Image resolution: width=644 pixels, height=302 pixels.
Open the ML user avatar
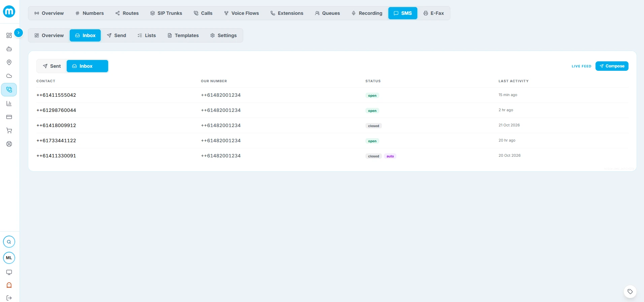click(9, 258)
